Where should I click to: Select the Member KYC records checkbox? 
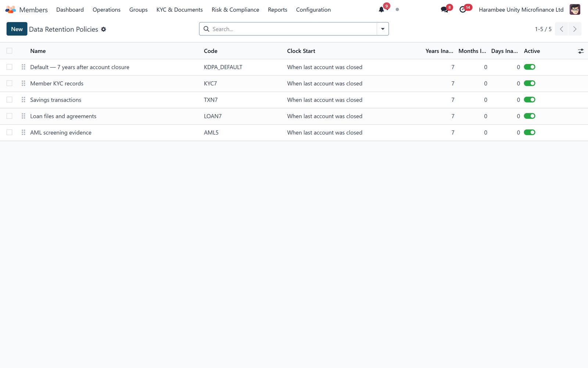coord(10,84)
